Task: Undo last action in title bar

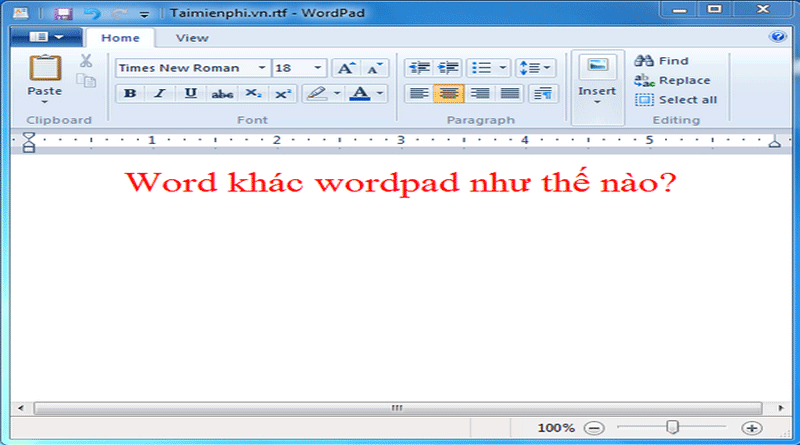Action: point(92,13)
